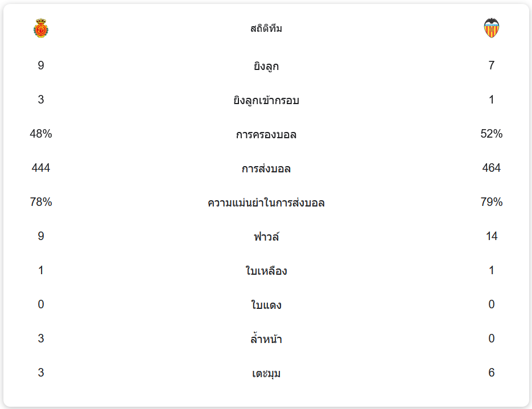Click the 52% possession value
This screenshot has width=532, height=409.
491,134
